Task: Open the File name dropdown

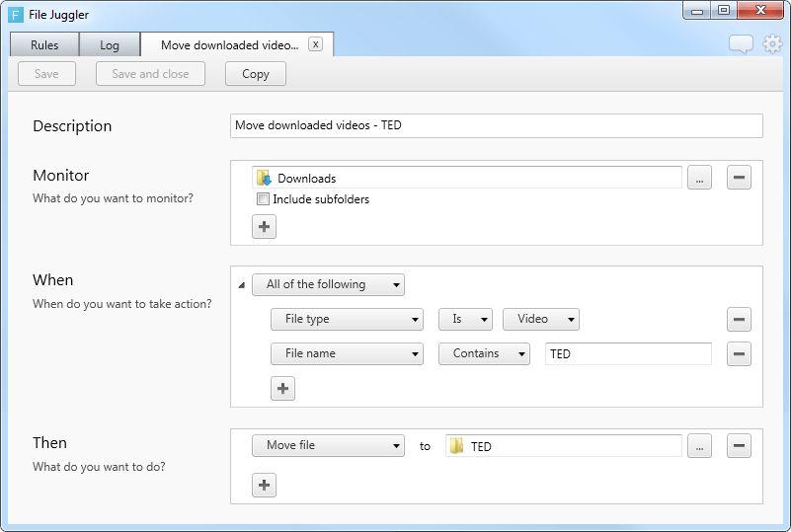Action: 347,353
